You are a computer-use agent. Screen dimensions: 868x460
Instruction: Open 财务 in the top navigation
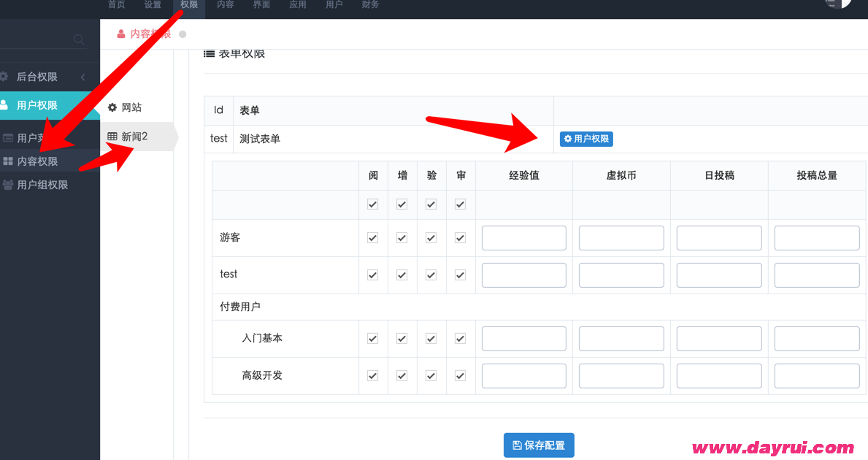coord(370,4)
